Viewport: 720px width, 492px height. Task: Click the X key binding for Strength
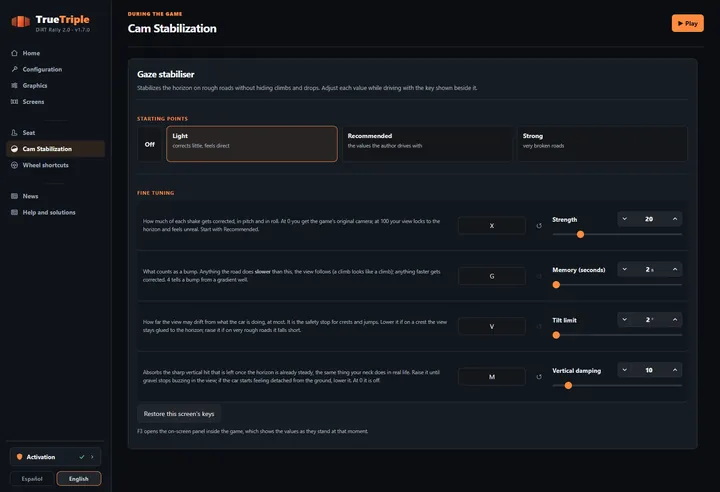tap(492, 226)
